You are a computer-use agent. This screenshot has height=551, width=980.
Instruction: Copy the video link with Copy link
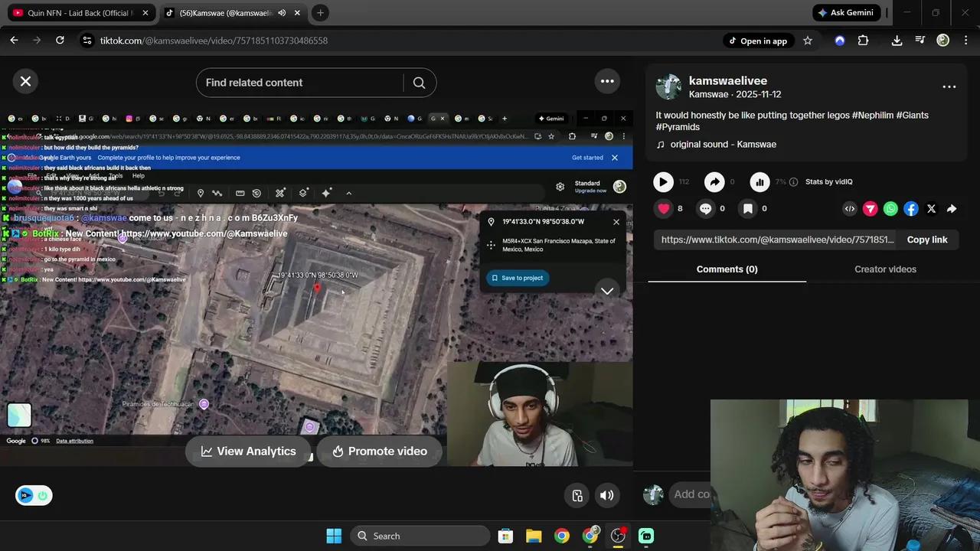927,240
